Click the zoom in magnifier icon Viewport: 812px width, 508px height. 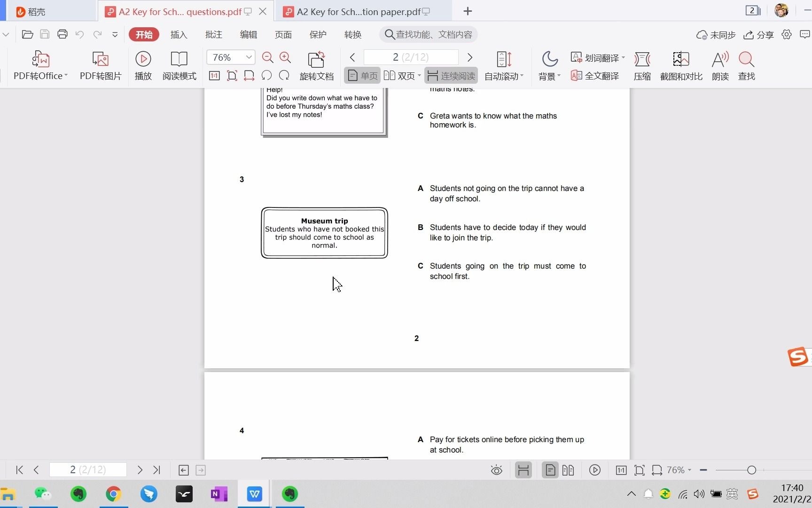click(285, 57)
